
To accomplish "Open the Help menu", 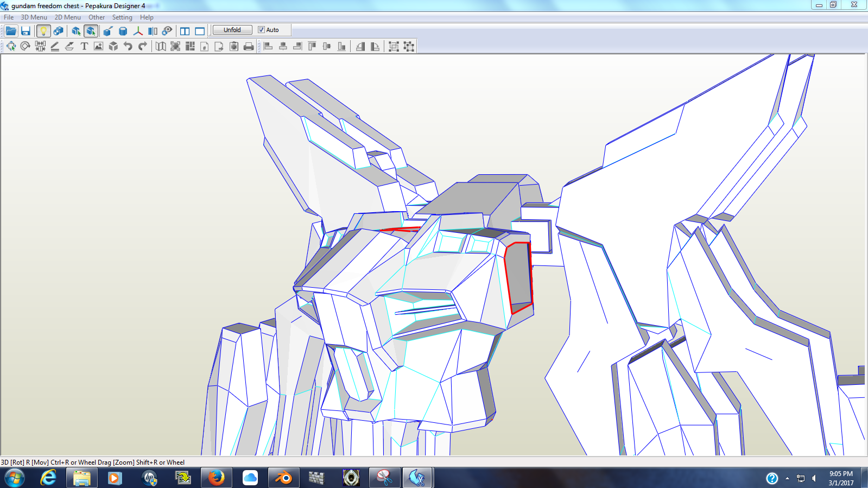I will click(147, 17).
